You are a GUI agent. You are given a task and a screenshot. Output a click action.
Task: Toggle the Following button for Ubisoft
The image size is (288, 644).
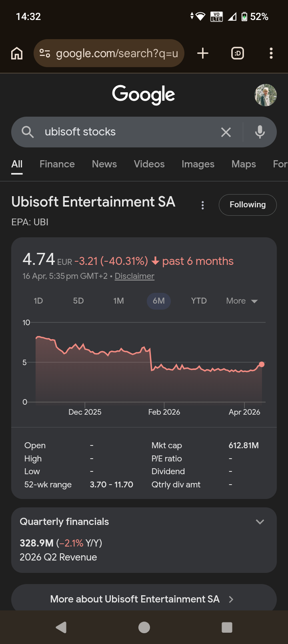248,205
